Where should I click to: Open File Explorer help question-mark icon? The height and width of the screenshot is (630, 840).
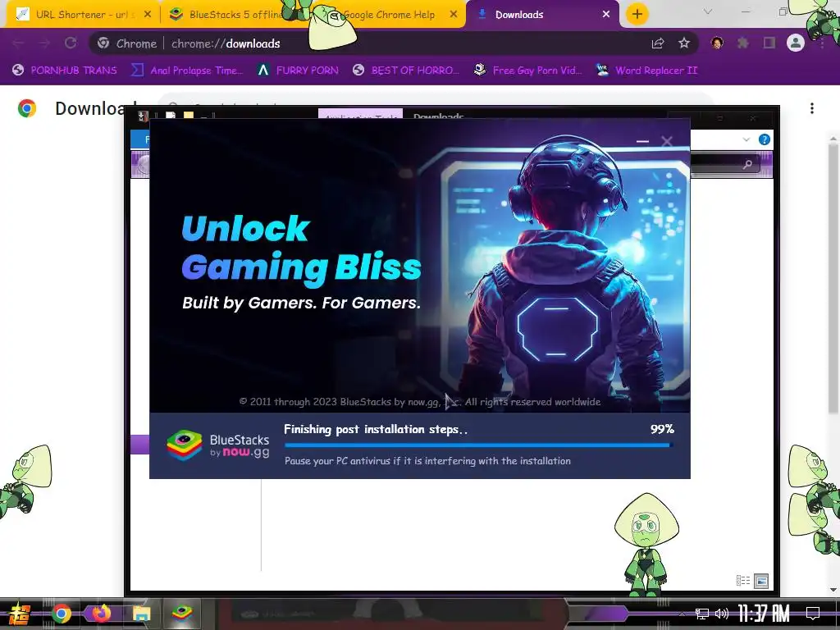765,139
